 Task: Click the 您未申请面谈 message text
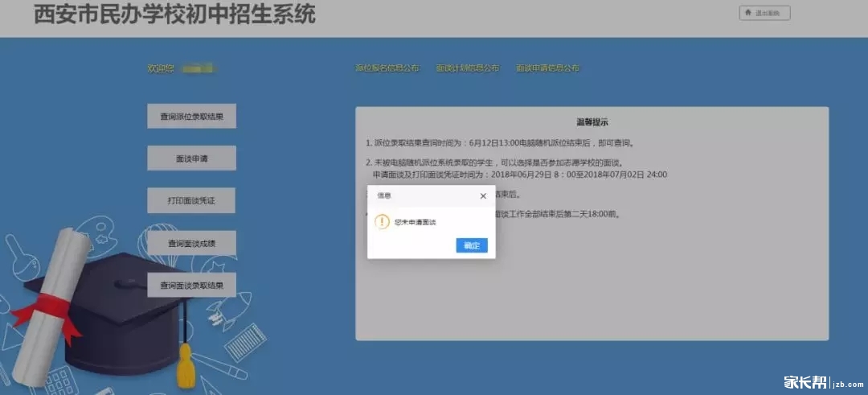[415, 222]
